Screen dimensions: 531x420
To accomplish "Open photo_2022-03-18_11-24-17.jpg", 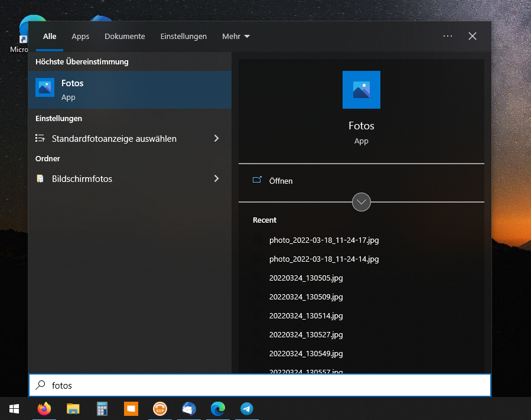I will point(324,240).
